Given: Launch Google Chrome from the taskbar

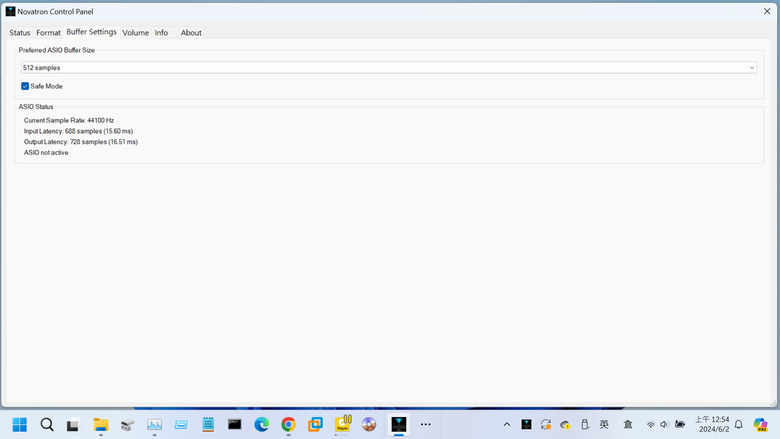Looking at the screenshot, I should pos(289,425).
